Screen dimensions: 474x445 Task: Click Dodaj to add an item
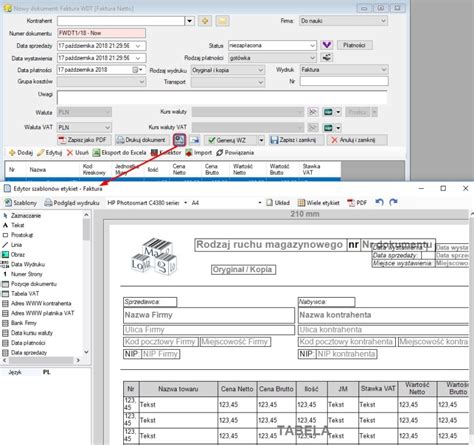(x=21, y=153)
